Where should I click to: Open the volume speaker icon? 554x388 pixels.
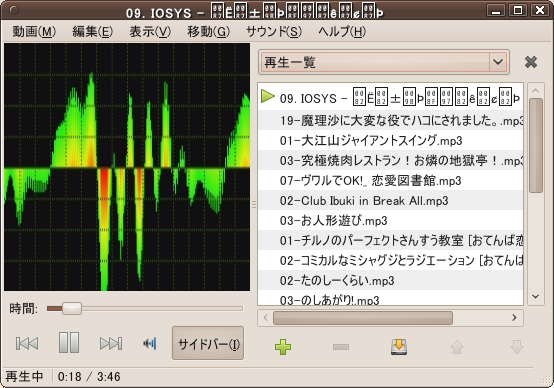pyautogui.click(x=150, y=343)
